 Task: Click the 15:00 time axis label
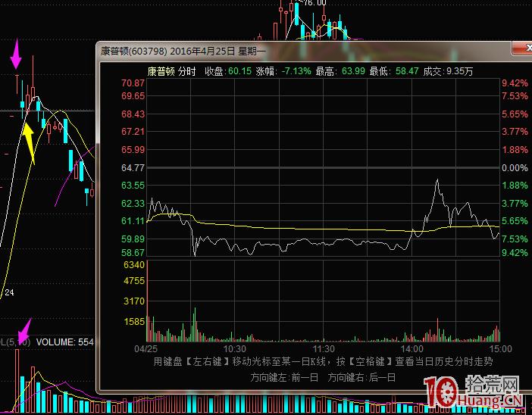(500, 349)
